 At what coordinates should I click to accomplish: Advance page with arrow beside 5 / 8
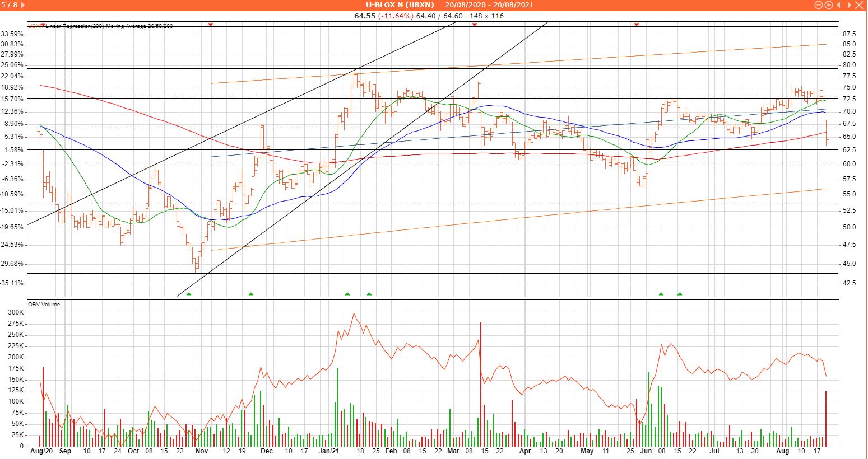(x=22, y=5)
